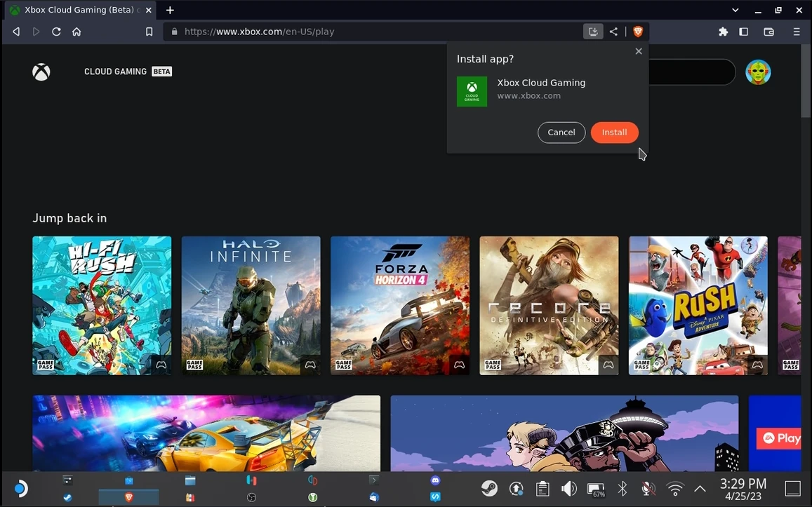812x507 pixels.
Task: Open the share icon in address bar
Action: click(x=613, y=32)
